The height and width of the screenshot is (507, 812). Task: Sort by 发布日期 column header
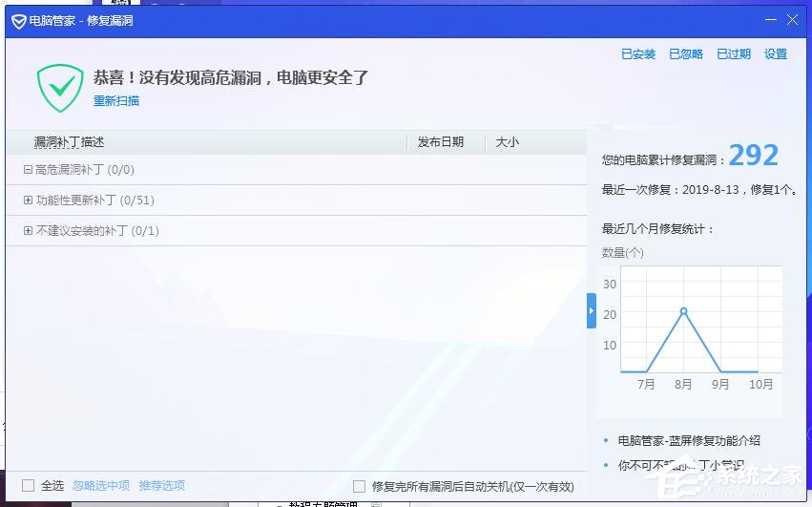441,142
